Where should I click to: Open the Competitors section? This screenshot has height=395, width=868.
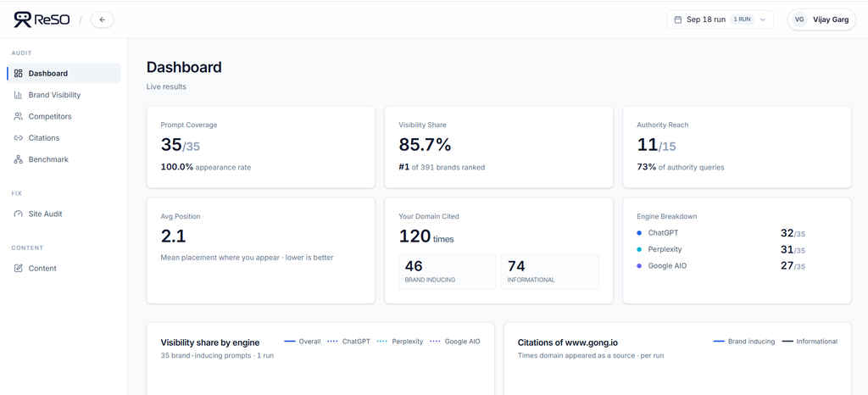click(x=64, y=117)
